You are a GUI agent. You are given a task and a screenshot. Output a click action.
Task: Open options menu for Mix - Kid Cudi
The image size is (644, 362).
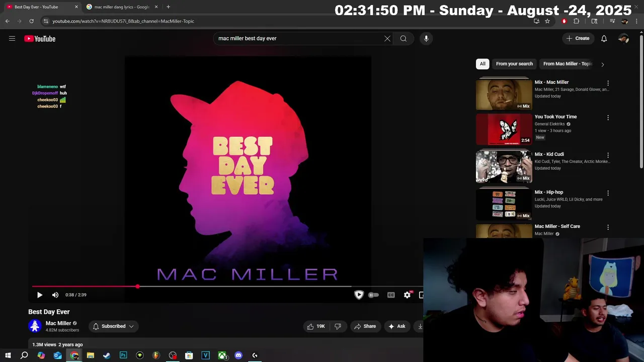click(608, 155)
